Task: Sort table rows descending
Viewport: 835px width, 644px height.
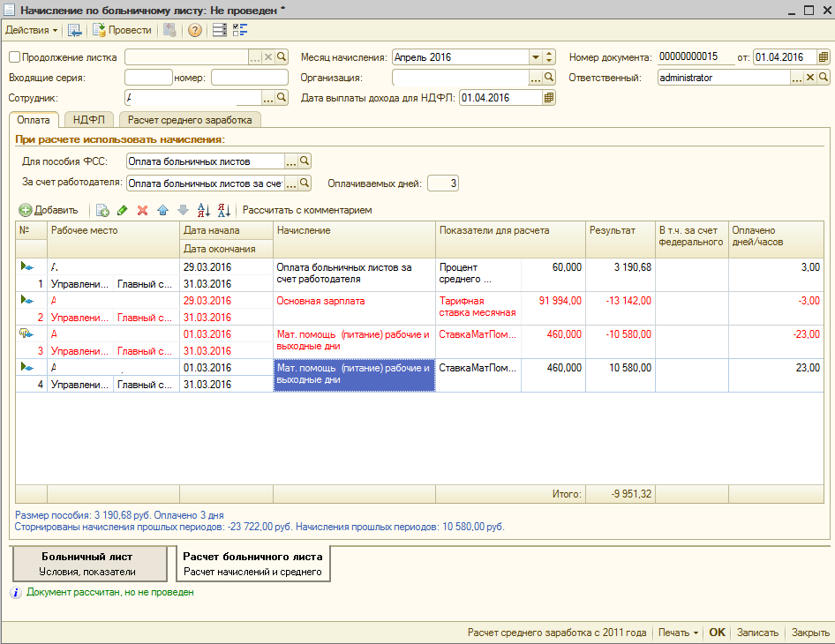Action: click(x=223, y=211)
